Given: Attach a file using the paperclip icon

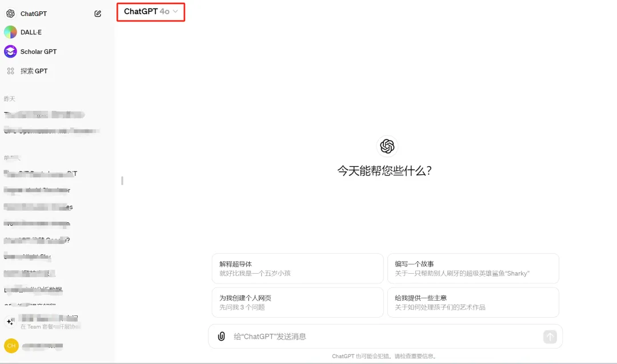Looking at the screenshot, I should tap(221, 336).
